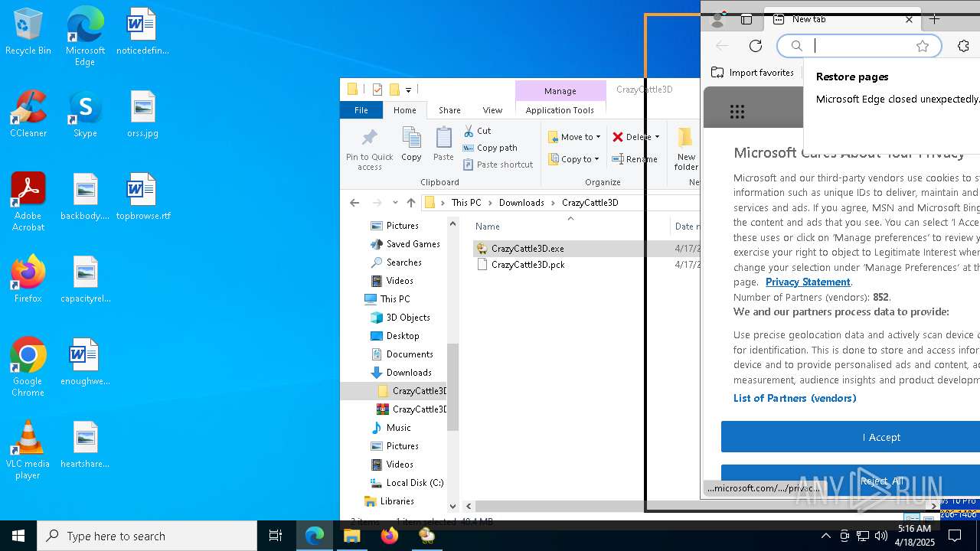The width and height of the screenshot is (980, 551).
Task: Click Downloads in address breadcrumb
Action: pyautogui.click(x=521, y=203)
